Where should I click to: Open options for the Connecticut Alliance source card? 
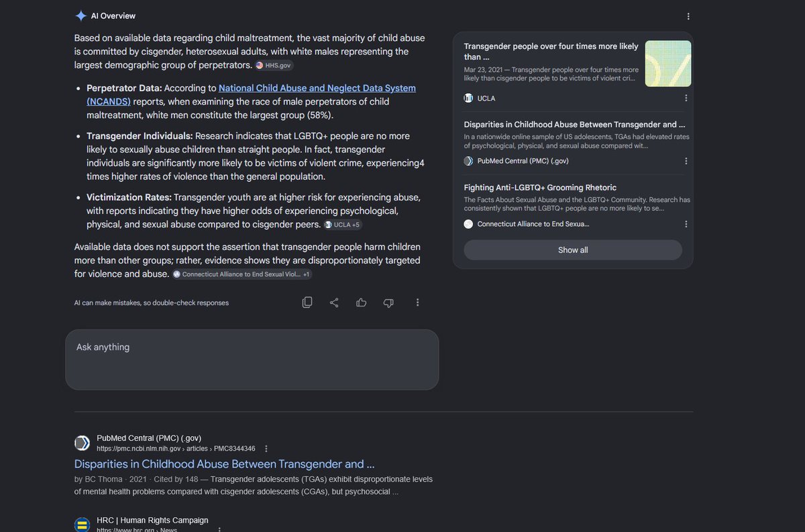point(686,224)
